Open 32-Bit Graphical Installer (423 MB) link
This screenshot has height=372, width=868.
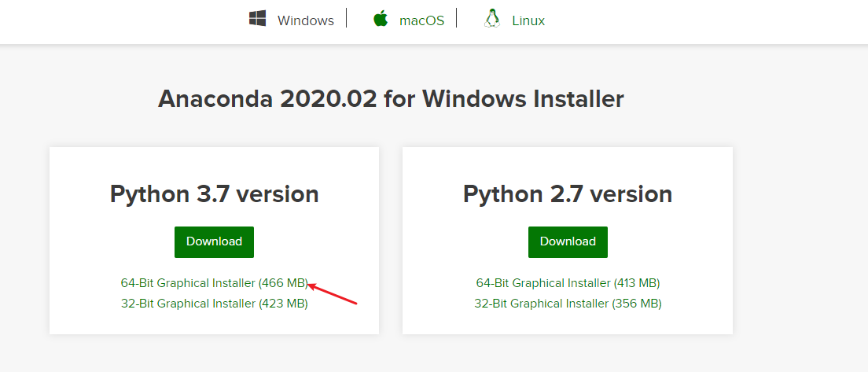[214, 303]
